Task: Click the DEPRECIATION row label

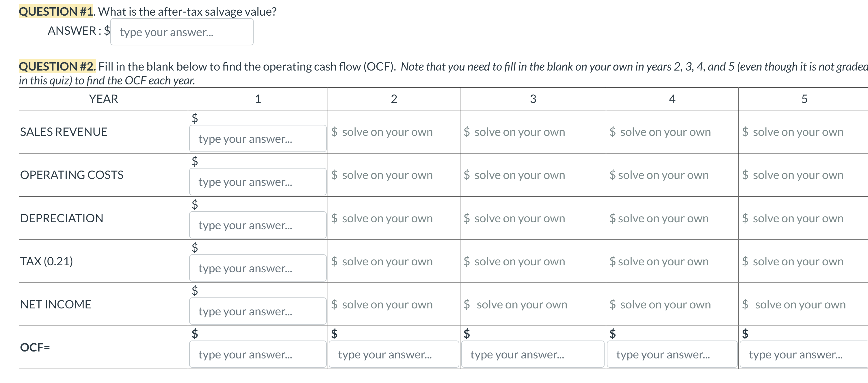Action: tap(62, 218)
